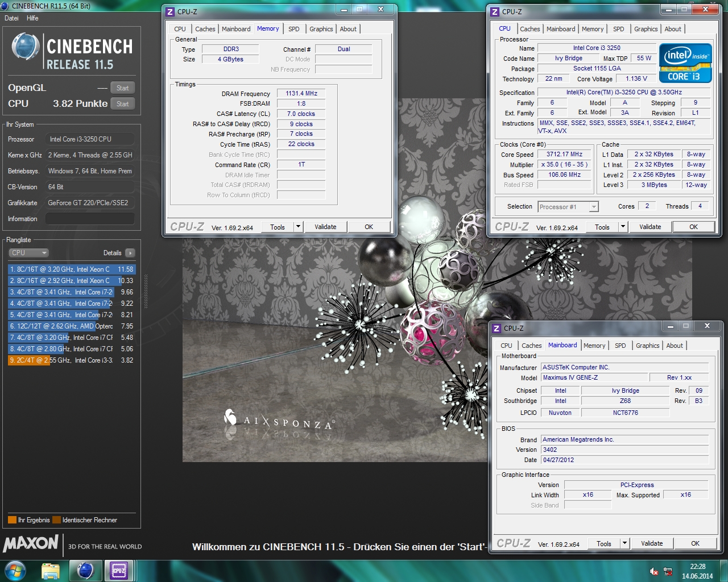The width and height of the screenshot is (728, 582).
Task: Click the Maximus IV GENE-Z model field
Action: 594,377
